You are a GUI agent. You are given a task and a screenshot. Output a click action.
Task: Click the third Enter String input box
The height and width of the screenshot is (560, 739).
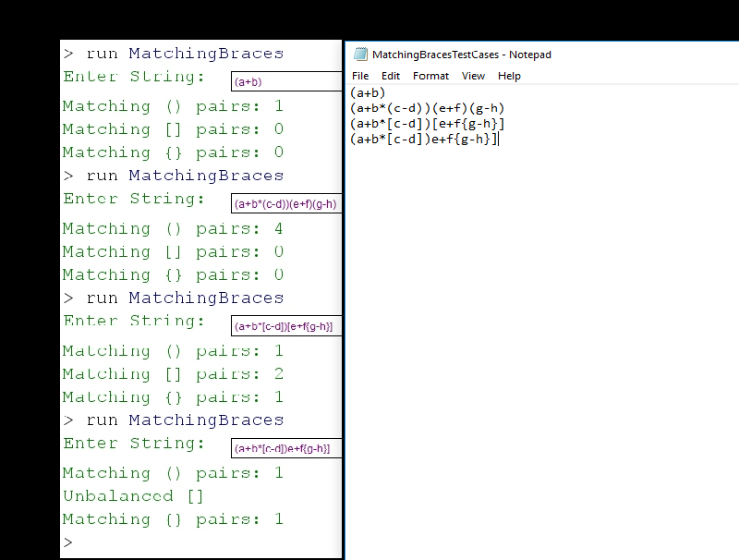285,325
